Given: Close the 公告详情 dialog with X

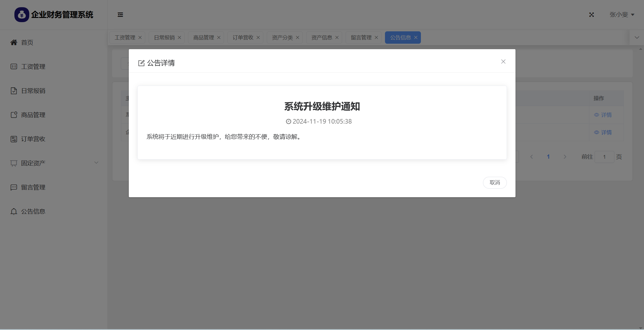Looking at the screenshot, I should tap(503, 62).
